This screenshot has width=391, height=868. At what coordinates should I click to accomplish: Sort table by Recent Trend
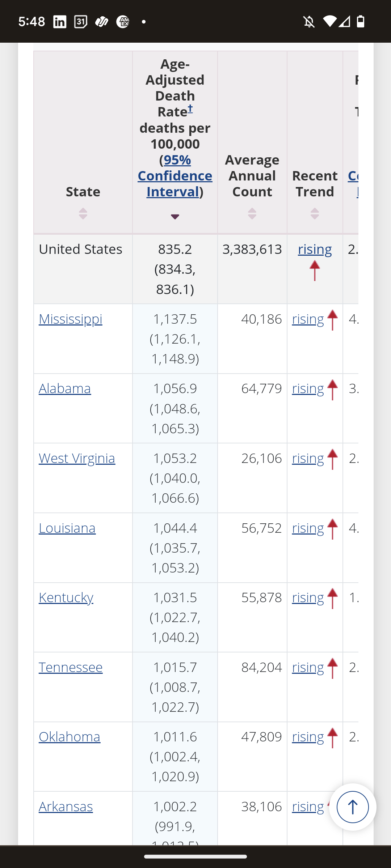(x=315, y=213)
